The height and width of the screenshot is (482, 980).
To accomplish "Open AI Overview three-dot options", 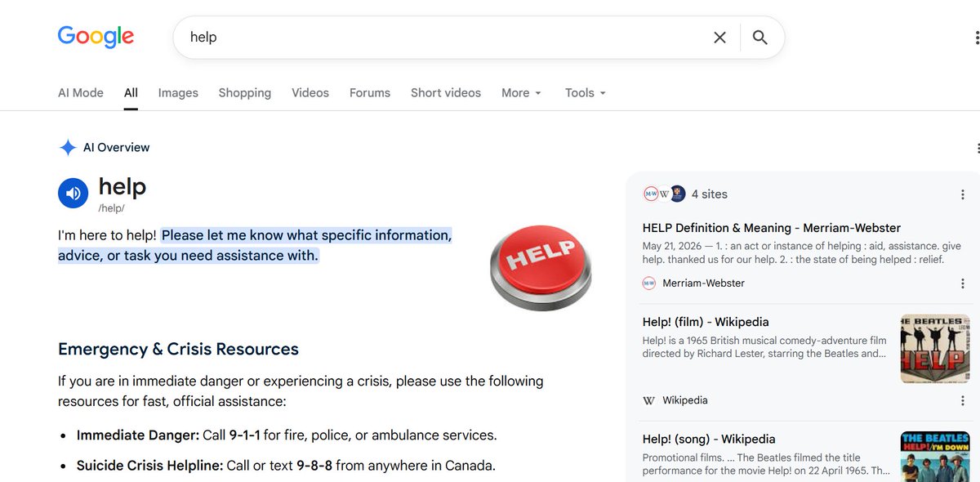I will (x=978, y=148).
